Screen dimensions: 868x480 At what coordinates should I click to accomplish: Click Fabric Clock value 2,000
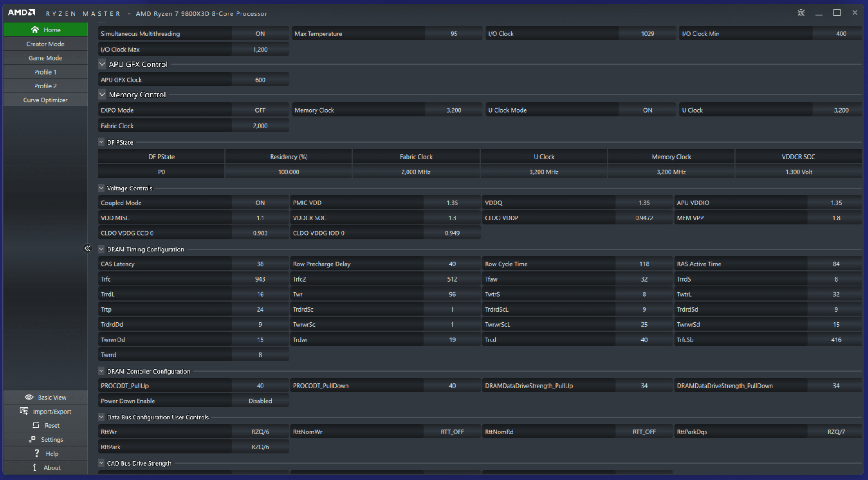[260, 126]
